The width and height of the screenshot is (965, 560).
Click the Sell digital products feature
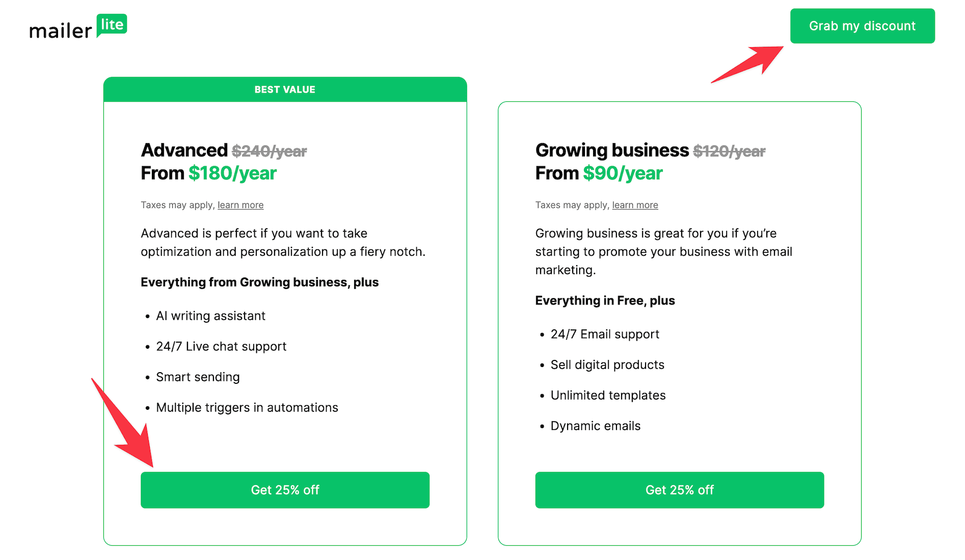point(607,365)
